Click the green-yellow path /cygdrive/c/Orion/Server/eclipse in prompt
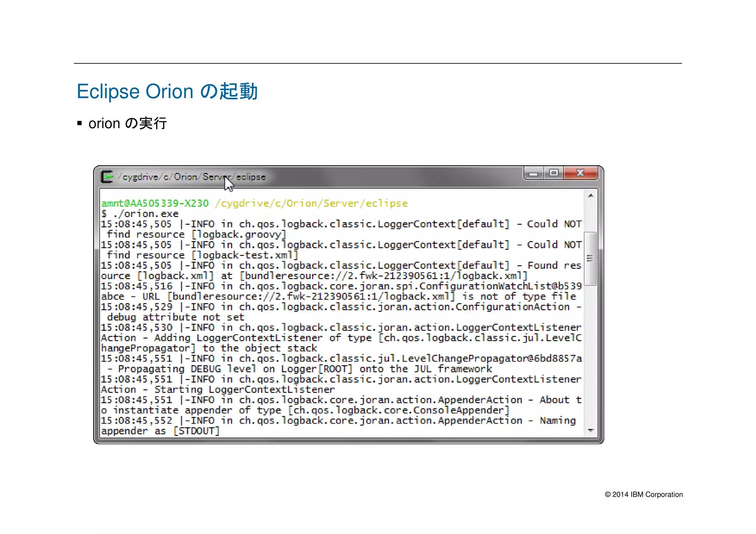 (x=311, y=203)
